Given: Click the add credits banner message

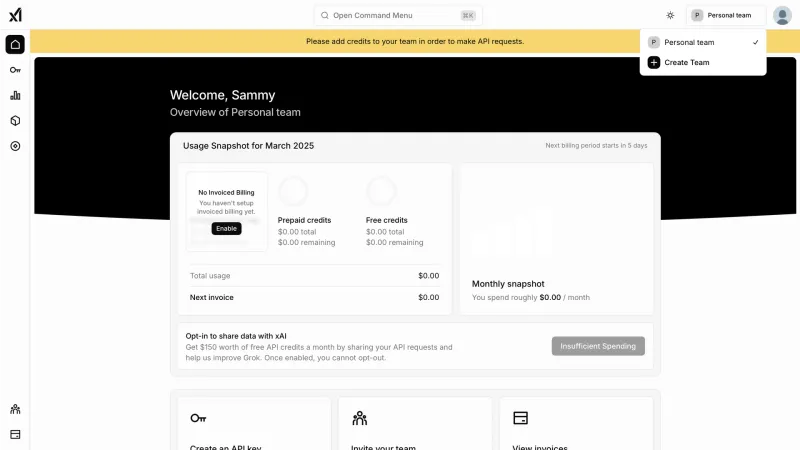Looking at the screenshot, I should 415,41.
